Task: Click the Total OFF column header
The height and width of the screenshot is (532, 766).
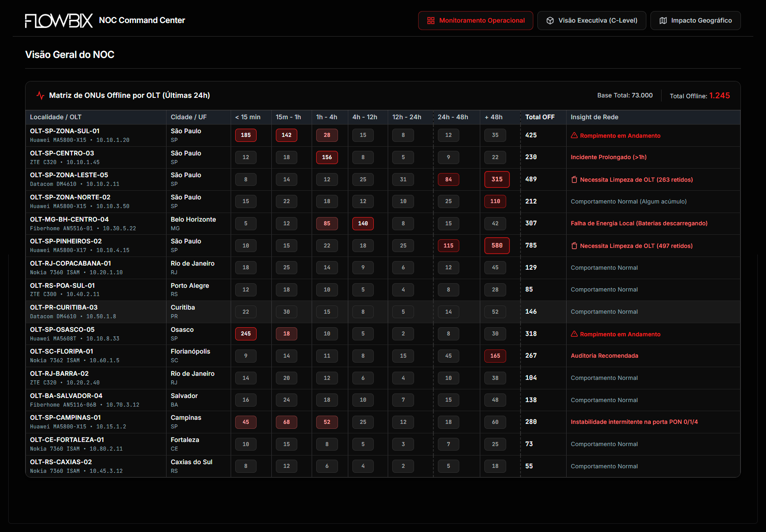Action: [540, 117]
